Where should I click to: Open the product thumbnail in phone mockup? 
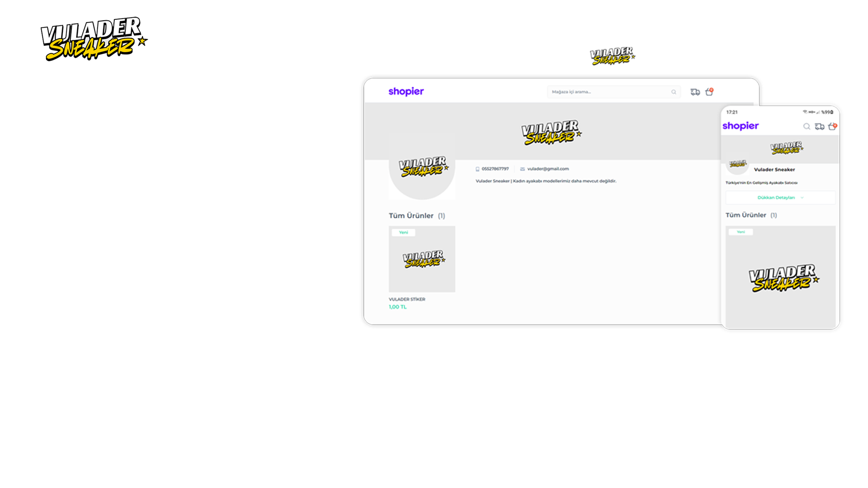tap(780, 277)
